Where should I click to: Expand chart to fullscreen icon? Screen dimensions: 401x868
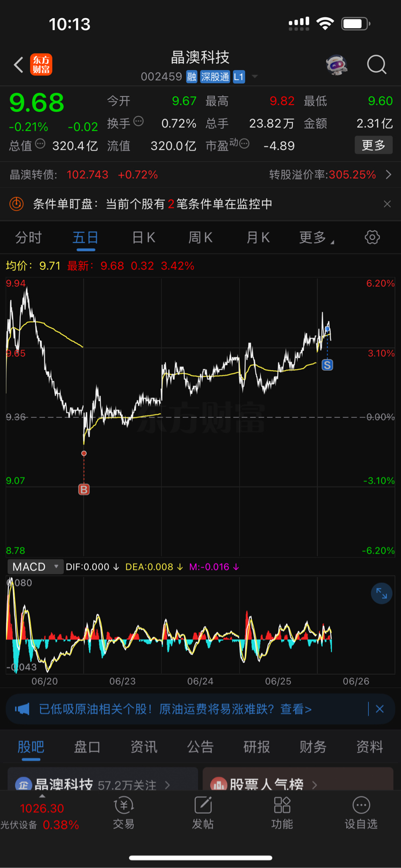pyautogui.click(x=382, y=593)
